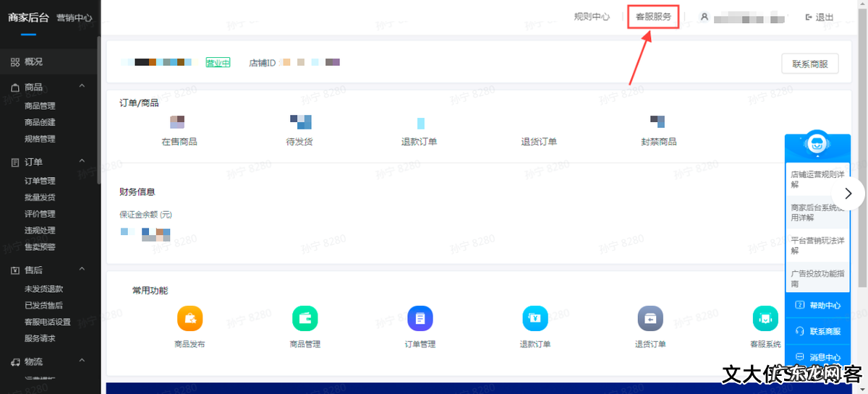Open 商品管理 green wallet icon
Image resolution: width=868 pixels, height=394 pixels.
pyautogui.click(x=305, y=318)
